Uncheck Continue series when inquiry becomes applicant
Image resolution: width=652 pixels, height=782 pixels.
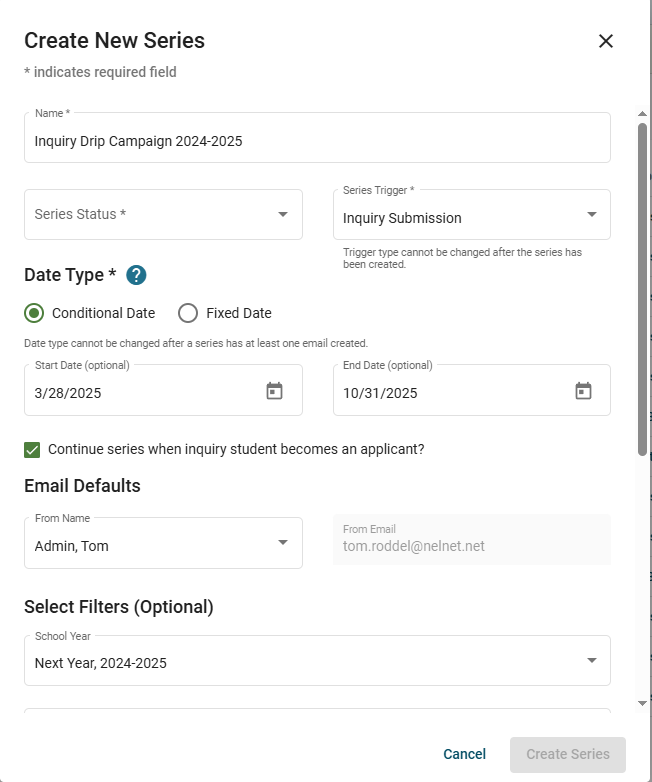[x=33, y=450]
